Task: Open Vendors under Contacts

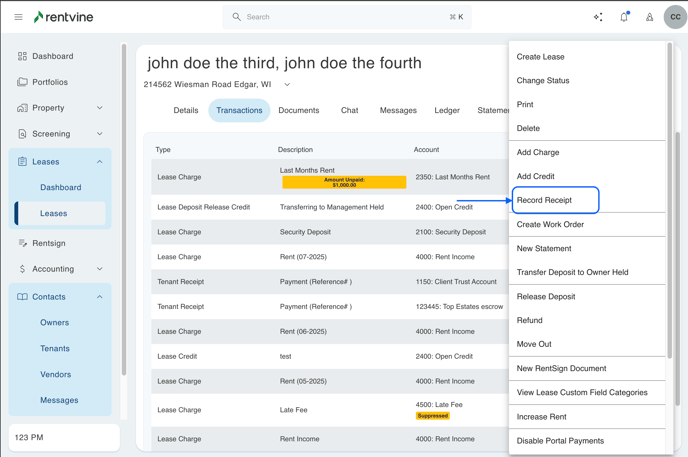Action: click(55, 375)
